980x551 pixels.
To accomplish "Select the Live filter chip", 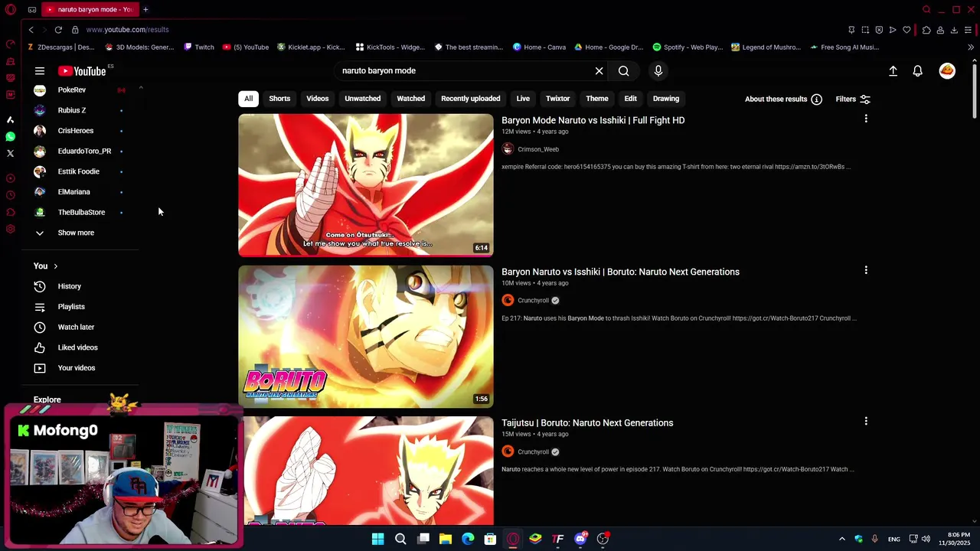I will point(523,99).
